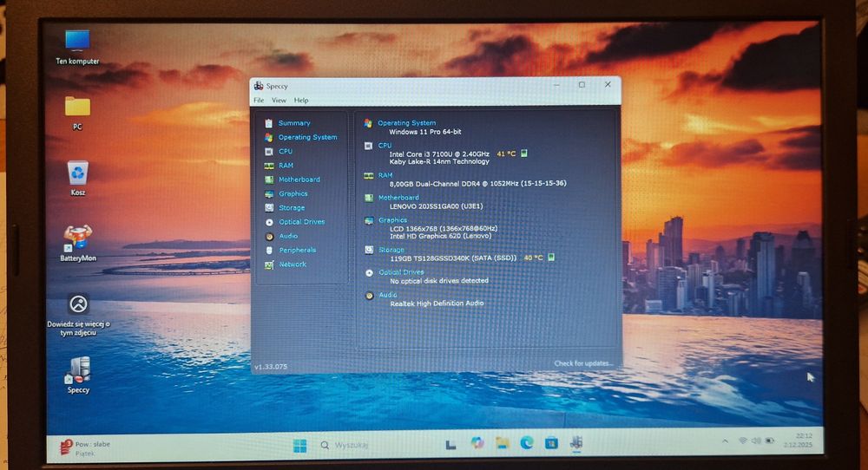Click the Network icon in sidebar
868x470 pixels.
[x=269, y=264]
